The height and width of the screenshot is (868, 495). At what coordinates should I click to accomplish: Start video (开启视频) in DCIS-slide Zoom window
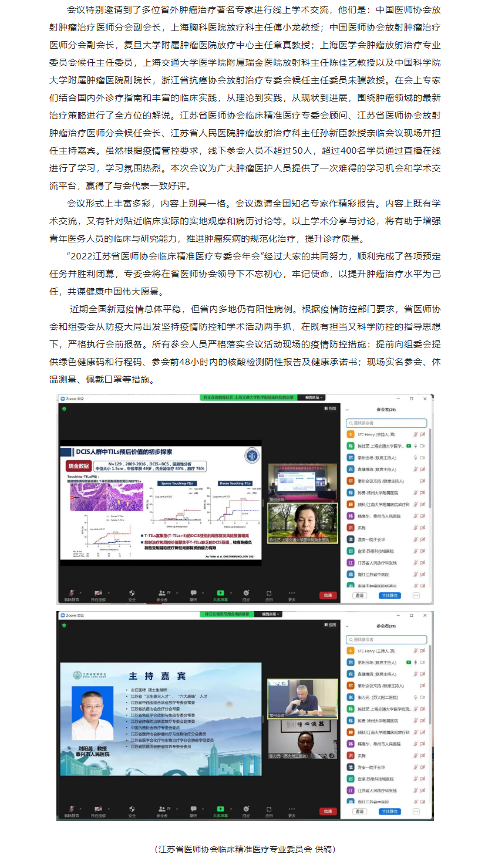pyautogui.click(x=98, y=593)
